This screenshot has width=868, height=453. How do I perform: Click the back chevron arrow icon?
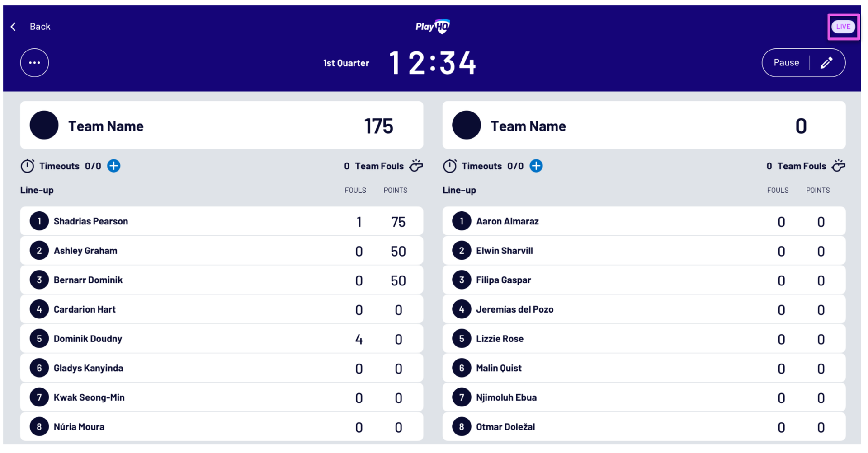click(14, 27)
